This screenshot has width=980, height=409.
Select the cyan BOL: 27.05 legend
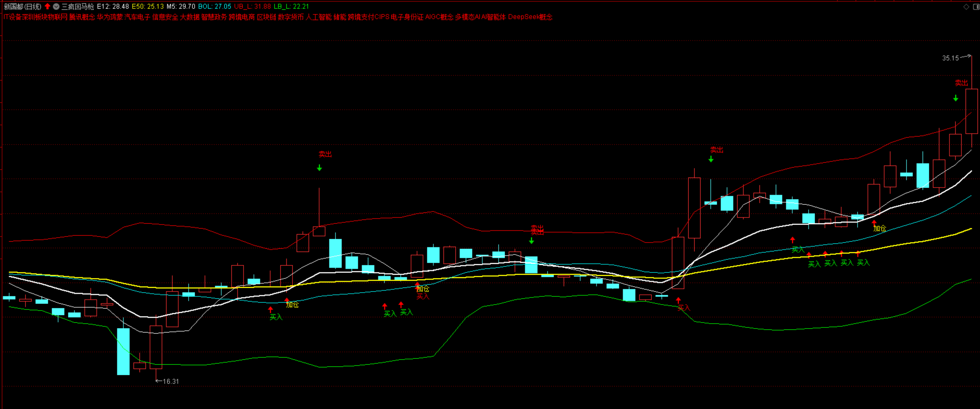tap(215, 7)
